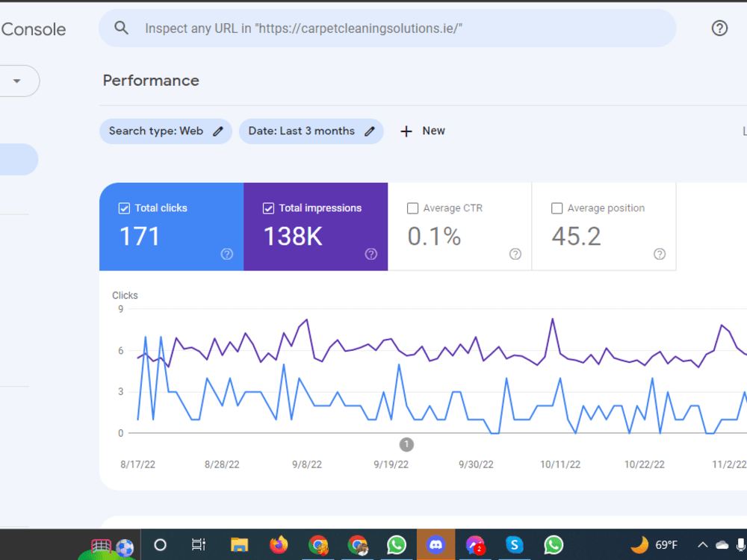The height and width of the screenshot is (560, 747).
Task: Click the 0.1% average CTR value
Action: pos(434,236)
